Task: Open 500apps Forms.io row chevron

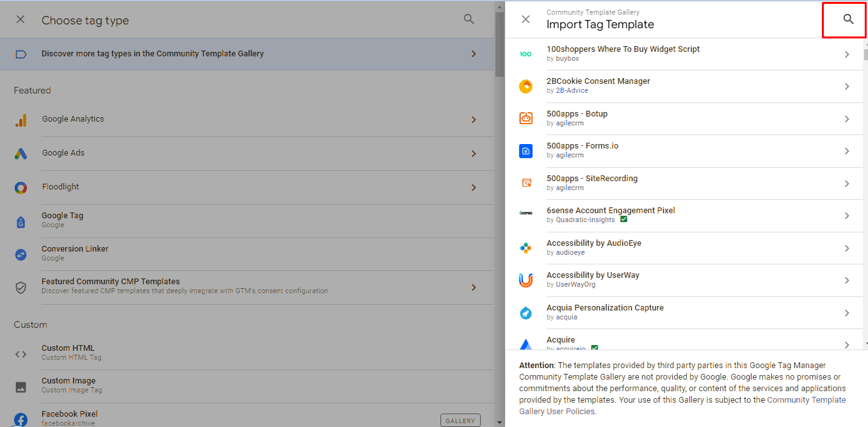Action: pyautogui.click(x=847, y=151)
